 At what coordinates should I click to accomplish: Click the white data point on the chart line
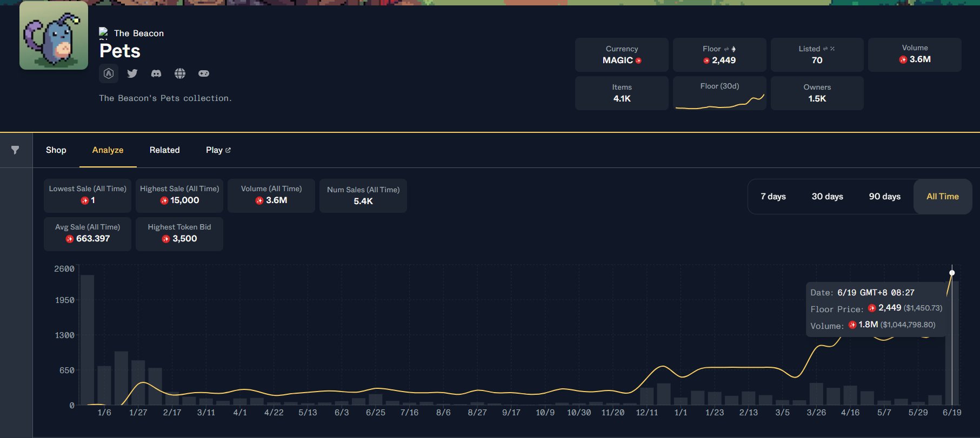[952, 273]
